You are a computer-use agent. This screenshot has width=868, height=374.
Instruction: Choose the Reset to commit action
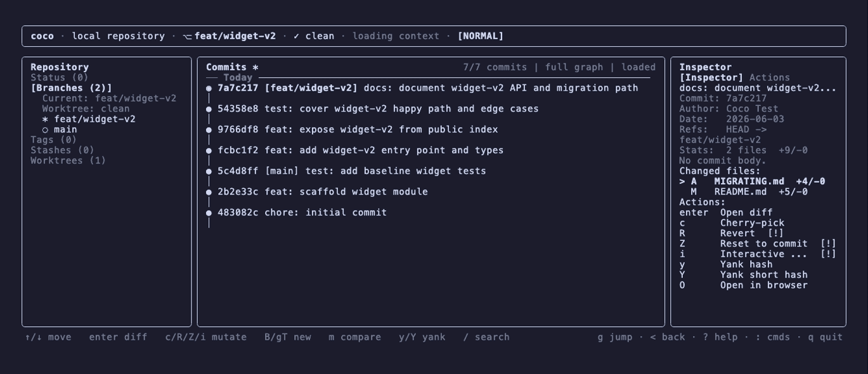click(758, 243)
